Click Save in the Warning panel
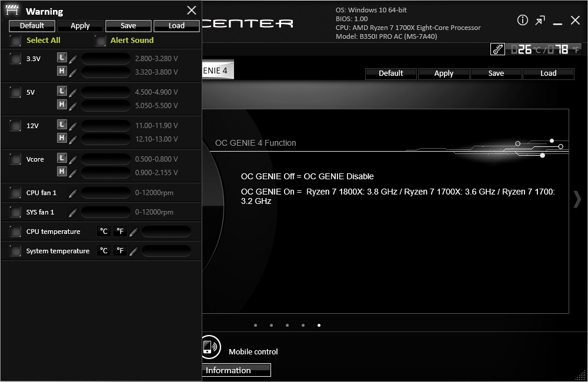This screenshot has height=382, width=588. [x=128, y=26]
